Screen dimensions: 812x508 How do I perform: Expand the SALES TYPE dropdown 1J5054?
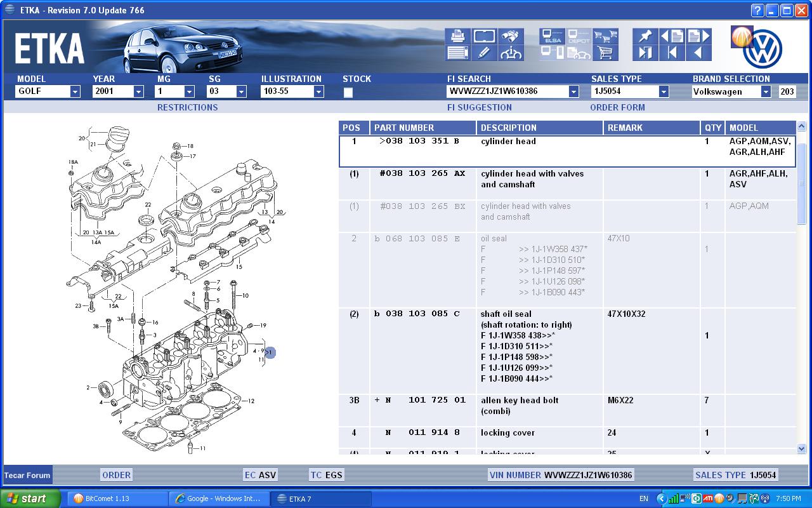tap(664, 91)
